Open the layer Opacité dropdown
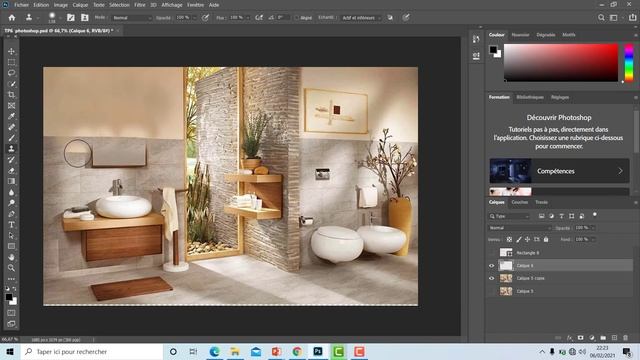 (593, 228)
